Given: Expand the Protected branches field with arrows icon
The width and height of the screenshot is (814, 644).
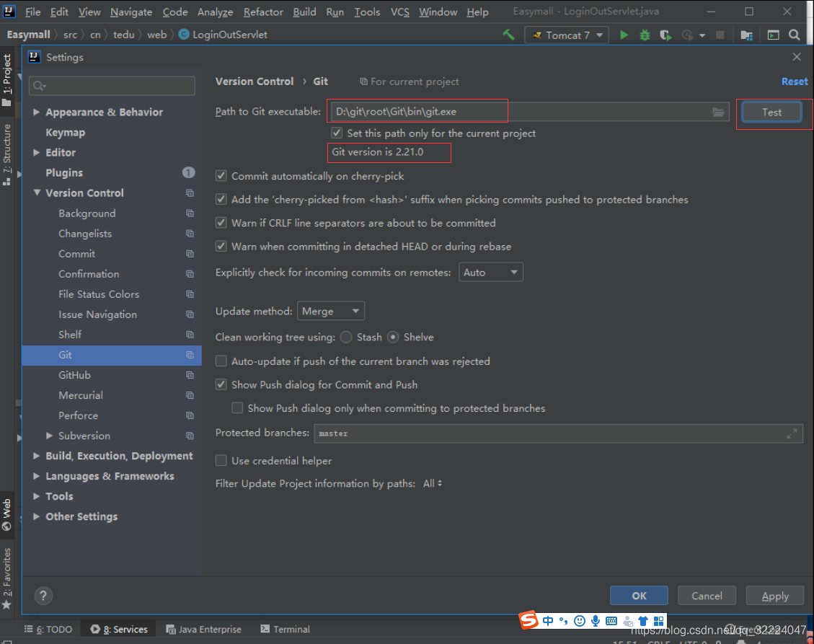Looking at the screenshot, I should [792, 433].
